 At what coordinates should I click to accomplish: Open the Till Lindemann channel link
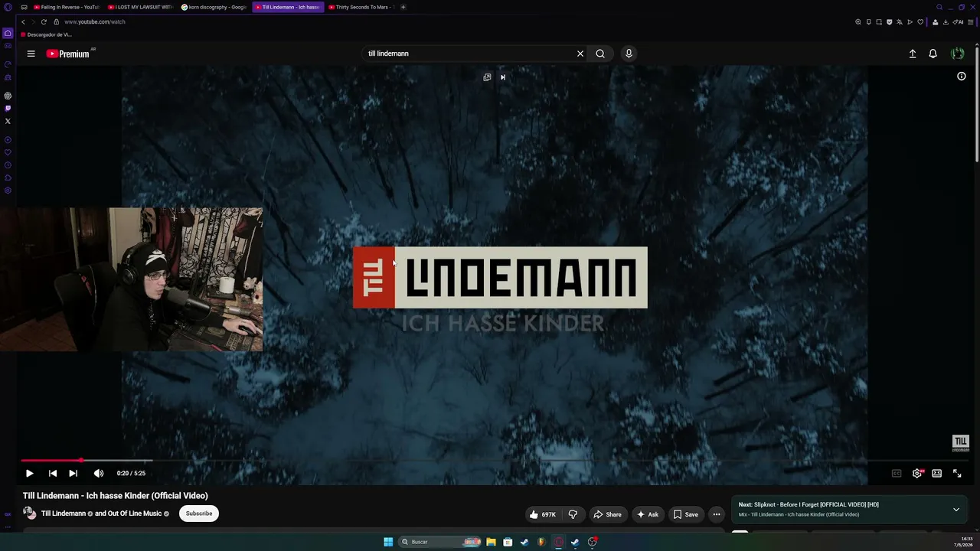point(64,514)
